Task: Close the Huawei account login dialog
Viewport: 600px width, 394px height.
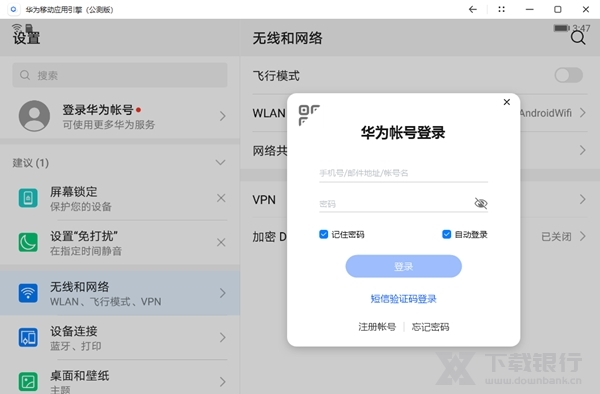Action: click(507, 102)
